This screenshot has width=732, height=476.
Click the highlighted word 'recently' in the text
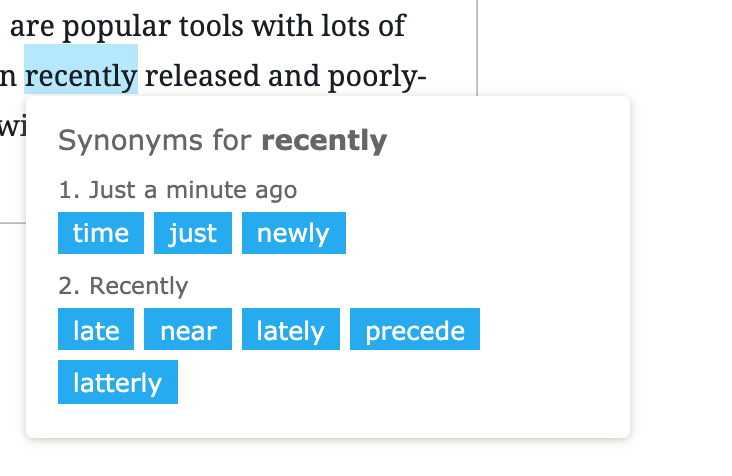click(81, 75)
